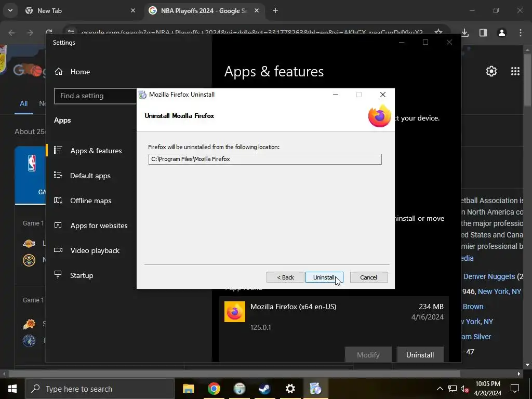Click the uninstall location path field
Image resolution: width=532 pixels, height=399 pixels.
pos(264,159)
